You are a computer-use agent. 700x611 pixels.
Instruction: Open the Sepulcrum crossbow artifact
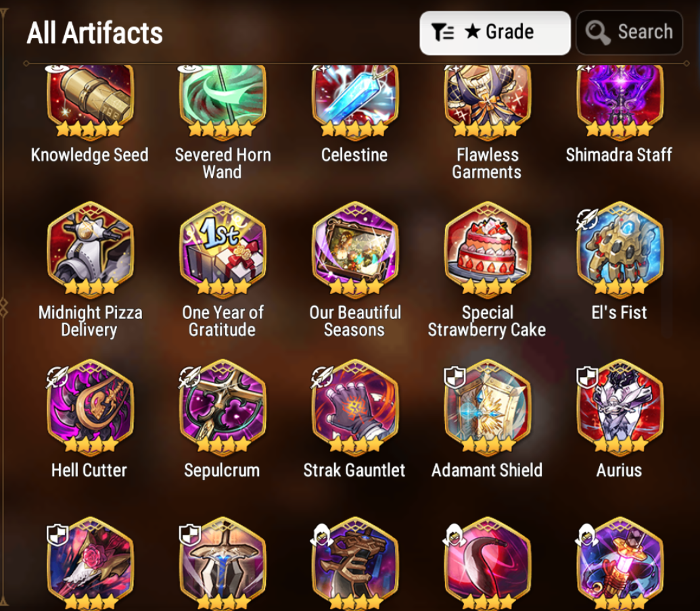223,407
